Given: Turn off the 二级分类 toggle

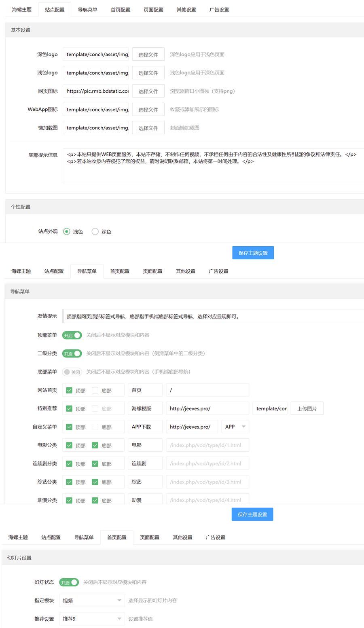Looking at the screenshot, I should [x=72, y=353].
